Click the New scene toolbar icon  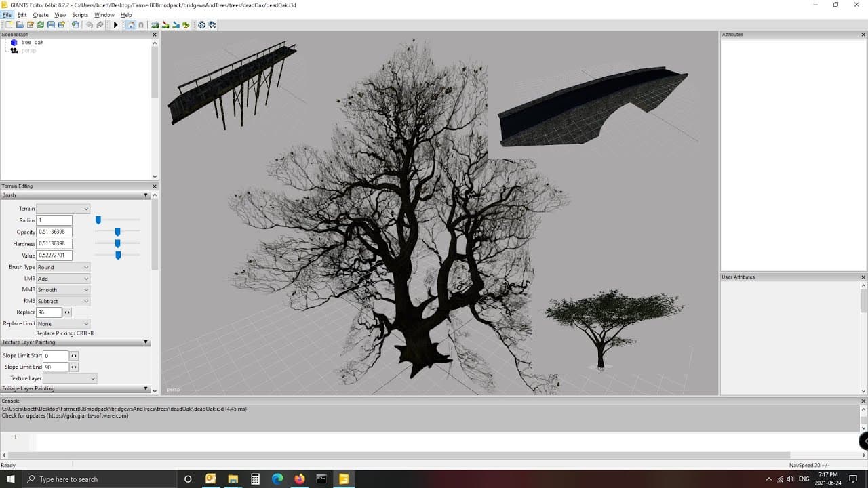pos(9,25)
